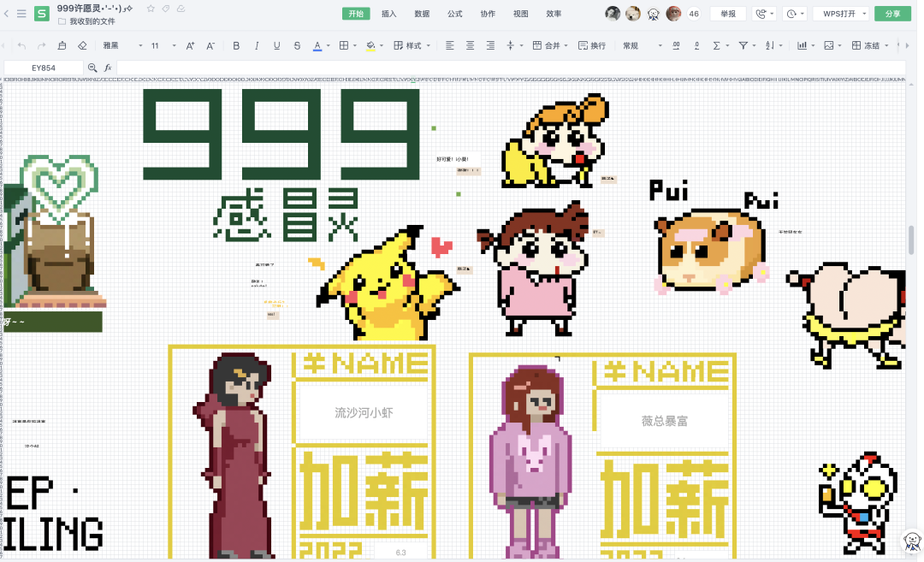Open the 样式 styles menu
This screenshot has width=924, height=562.
tap(412, 45)
